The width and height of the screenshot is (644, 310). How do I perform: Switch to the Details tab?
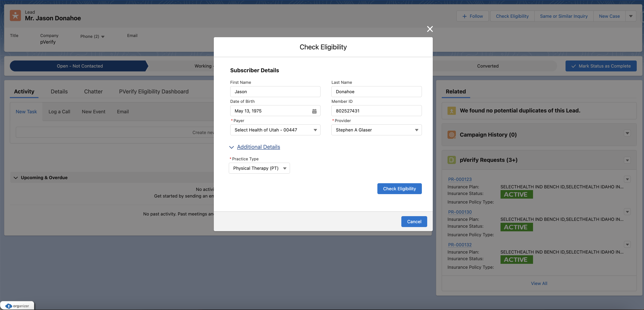pos(59,92)
